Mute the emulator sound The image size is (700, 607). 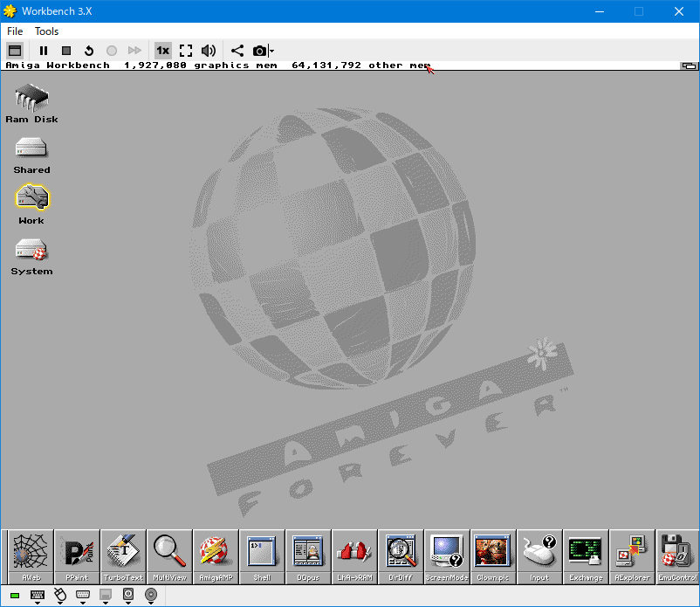209,51
